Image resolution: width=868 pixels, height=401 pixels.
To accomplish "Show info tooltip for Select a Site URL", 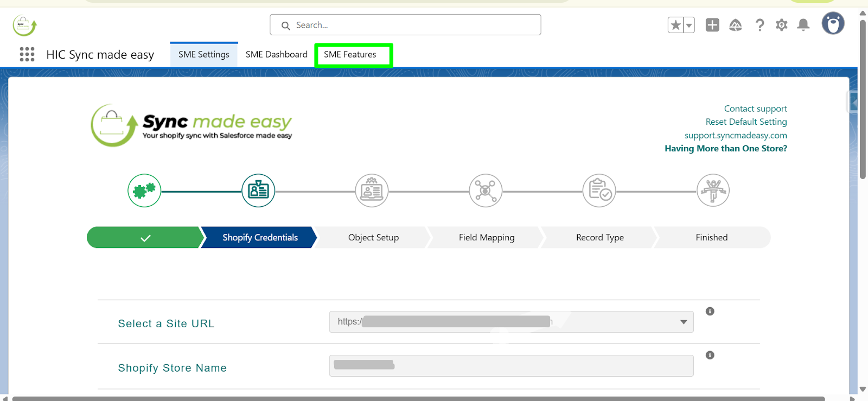I will click(x=710, y=311).
